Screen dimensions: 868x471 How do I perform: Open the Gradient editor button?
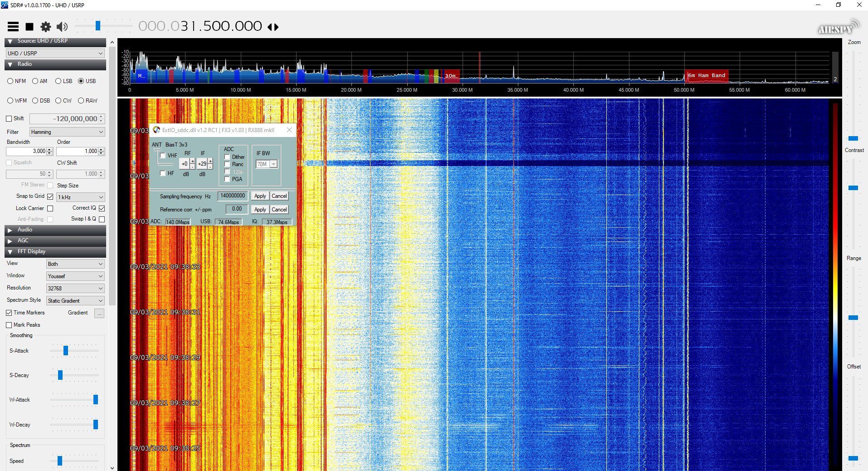[x=99, y=313]
